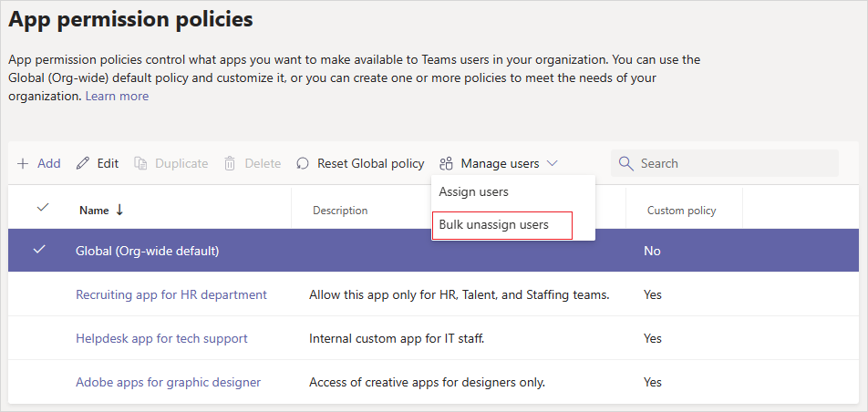Image resolution: width=868 pixels, height=412 pixels.
Task: Choose Assign users from the menu
Action: 473,192
